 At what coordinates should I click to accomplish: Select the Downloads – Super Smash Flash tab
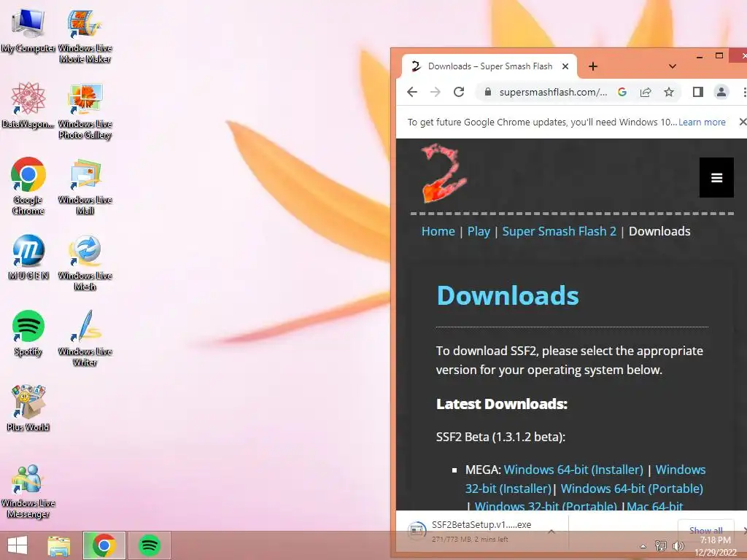pos(489,66)
